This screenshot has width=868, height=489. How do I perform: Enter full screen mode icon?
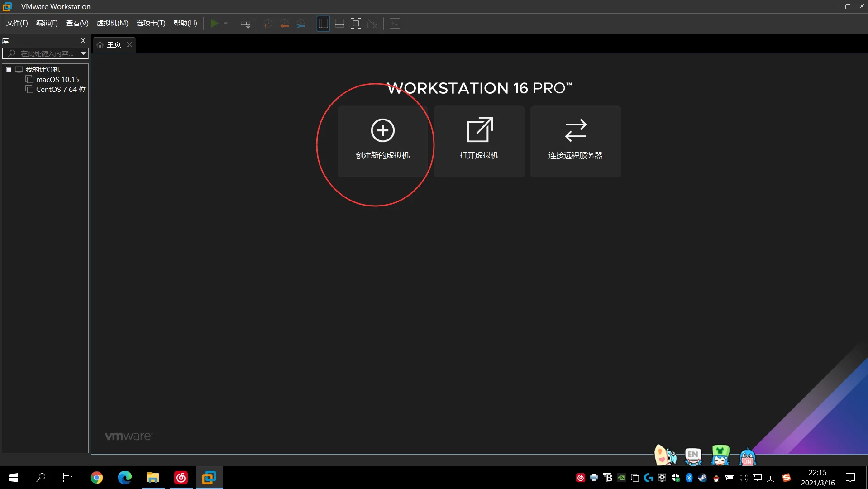coord(356,23)
